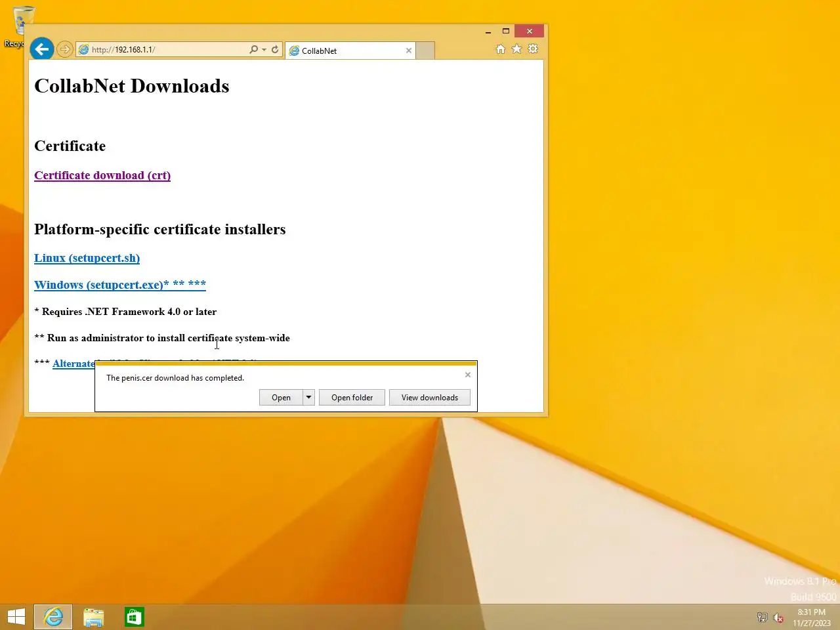Click the muted volume tray icon

point(778,618)
